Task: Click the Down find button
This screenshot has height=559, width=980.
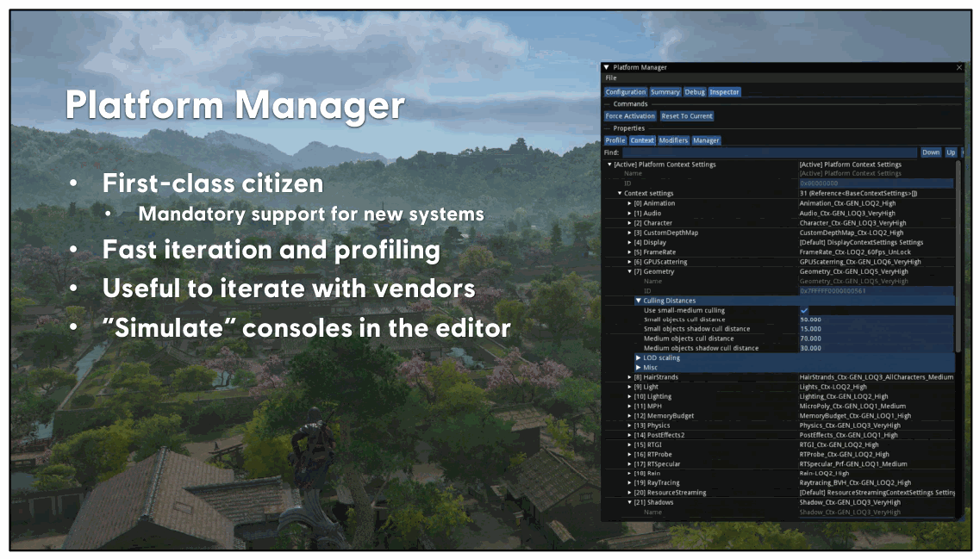Action: (931, 152)
